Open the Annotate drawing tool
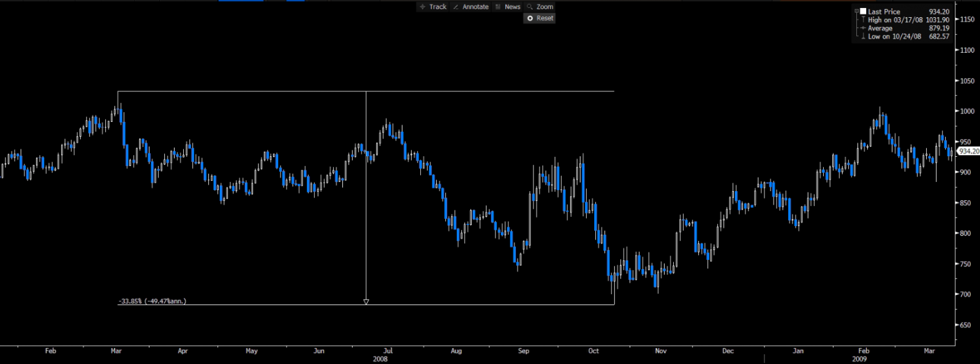Screen dimensions: 980x364 click(x=470, y=7)
